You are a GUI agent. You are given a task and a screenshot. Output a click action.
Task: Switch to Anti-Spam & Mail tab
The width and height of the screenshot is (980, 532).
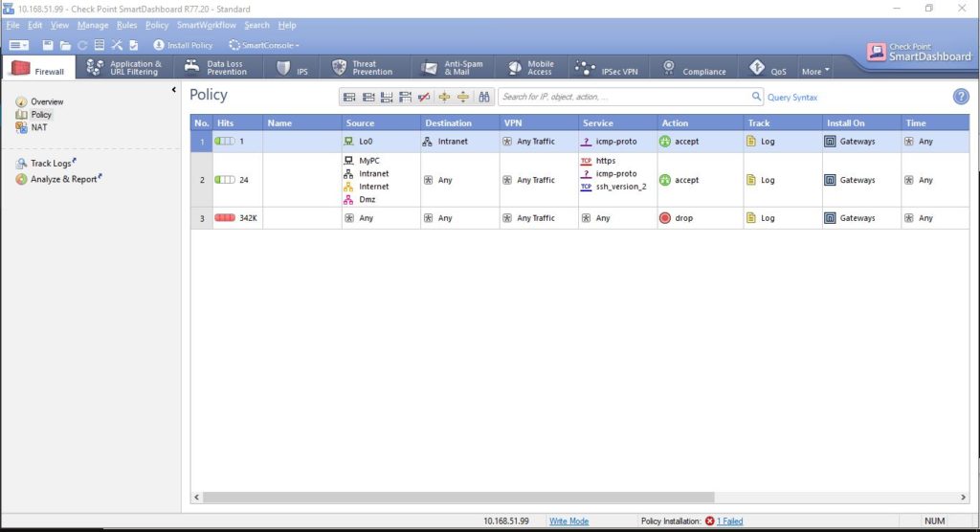[x=453, y=68]
